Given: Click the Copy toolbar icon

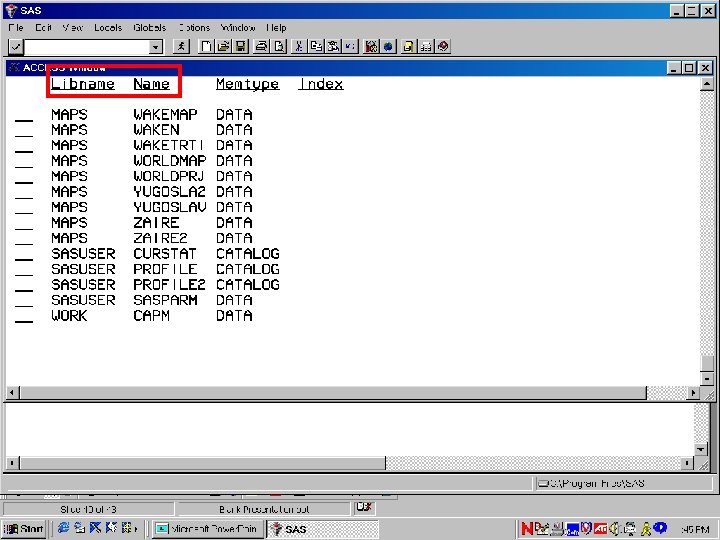Looking at the screenshot, I should 316,46.
